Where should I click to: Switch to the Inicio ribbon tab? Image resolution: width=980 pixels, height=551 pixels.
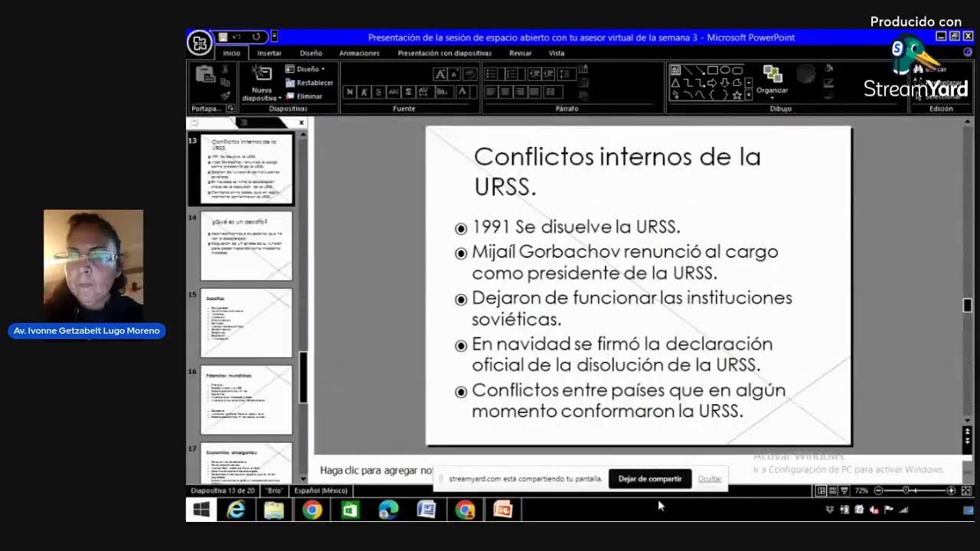click(231, 53)
